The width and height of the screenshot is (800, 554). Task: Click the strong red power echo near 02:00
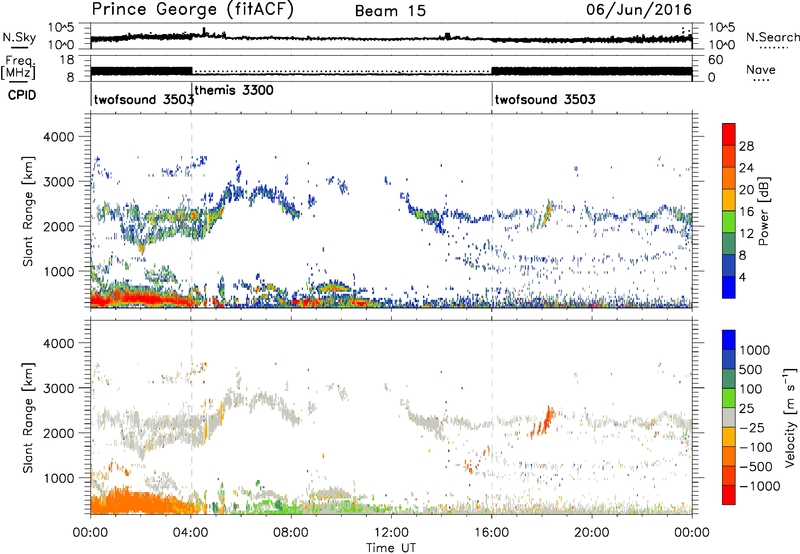point(143,298)
